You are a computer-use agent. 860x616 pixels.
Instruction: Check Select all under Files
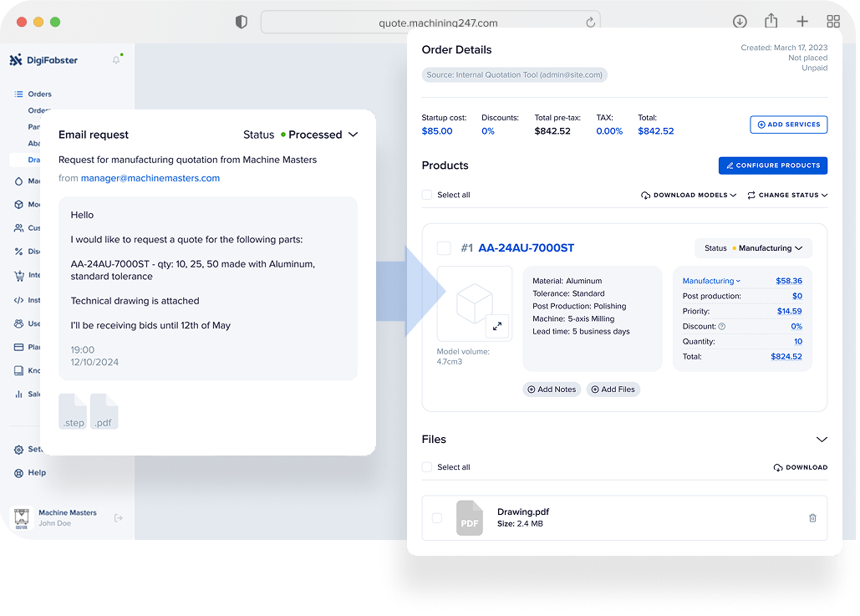point(427,467)
